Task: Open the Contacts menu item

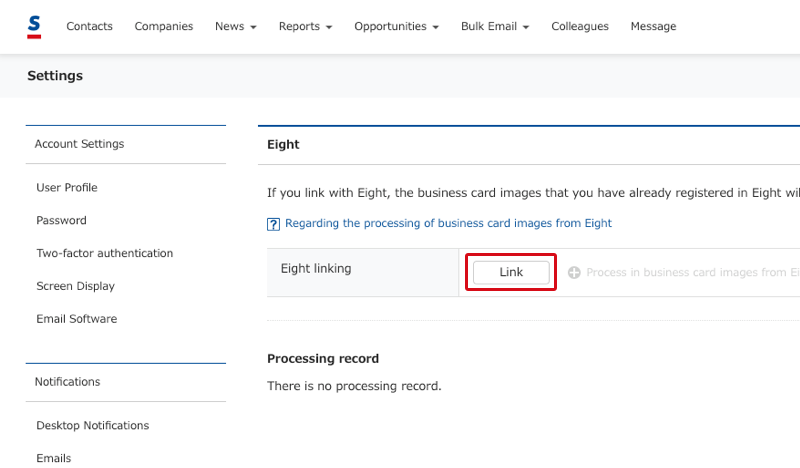Action: click(89, 27)
